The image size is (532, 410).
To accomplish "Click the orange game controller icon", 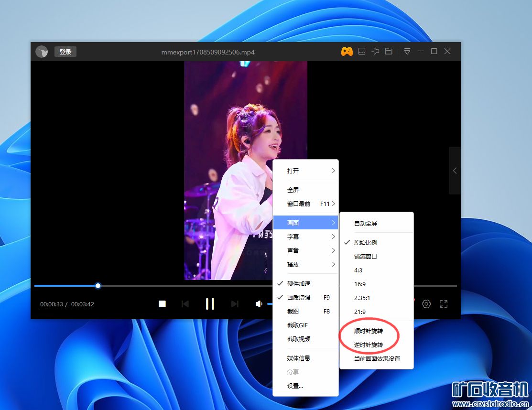I will click(x=347, y=52).
